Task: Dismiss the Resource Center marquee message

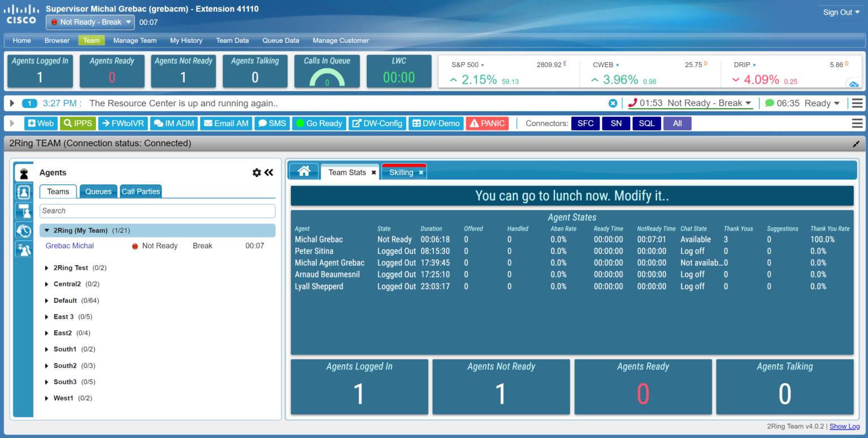Action: pyautogui.click(x=614, y=103)
